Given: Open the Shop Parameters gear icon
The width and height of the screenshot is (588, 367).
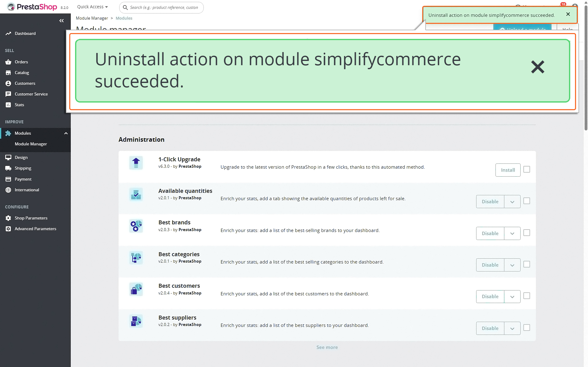Looking at the screenshot, I should tap(8, 218).
